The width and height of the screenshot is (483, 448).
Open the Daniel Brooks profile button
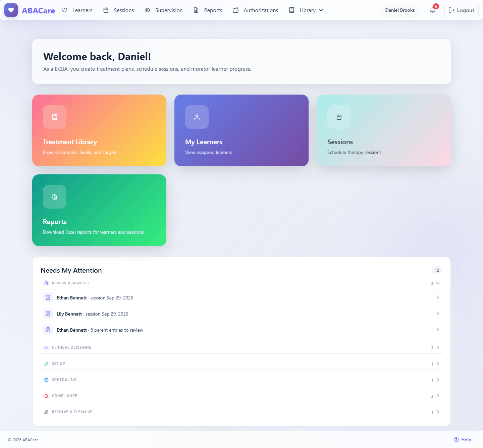click(400, 10)
